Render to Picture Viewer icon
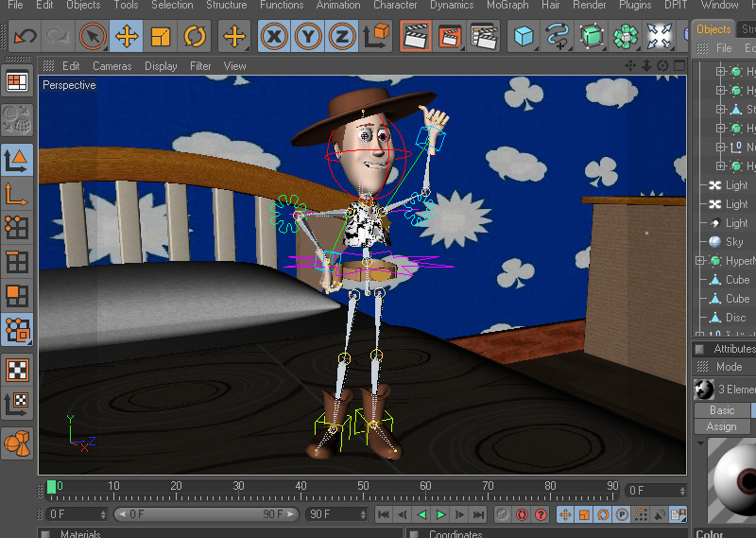 [450, 36]
